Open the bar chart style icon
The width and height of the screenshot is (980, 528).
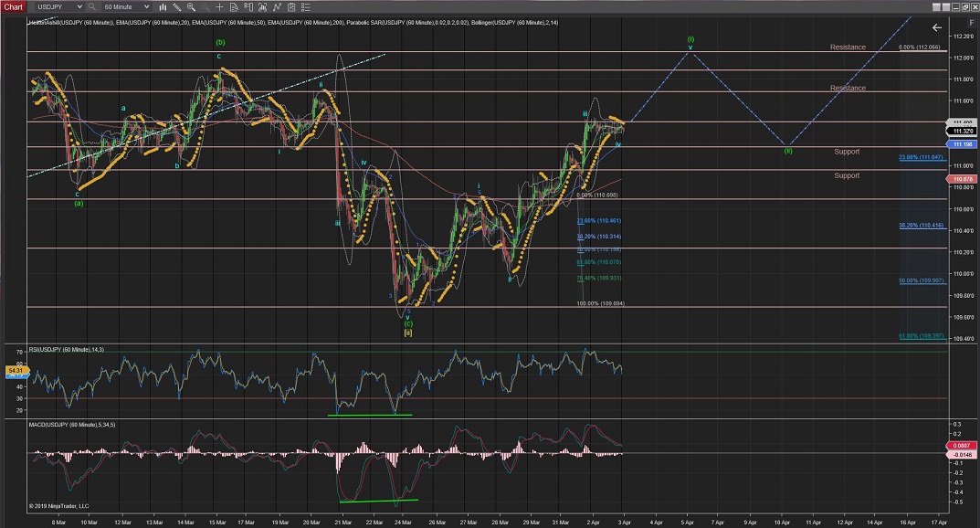coord(163,7)
